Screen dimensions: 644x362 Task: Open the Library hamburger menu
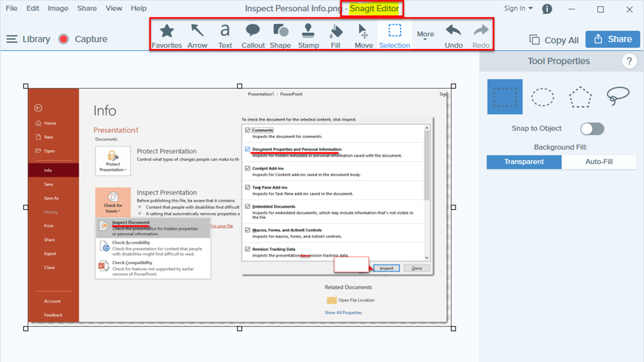click(x=12, y=39)
